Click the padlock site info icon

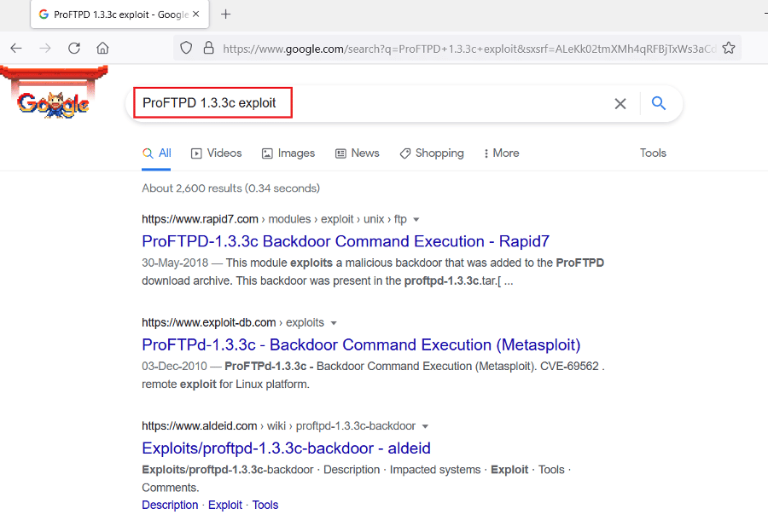(x=207, y=49)
